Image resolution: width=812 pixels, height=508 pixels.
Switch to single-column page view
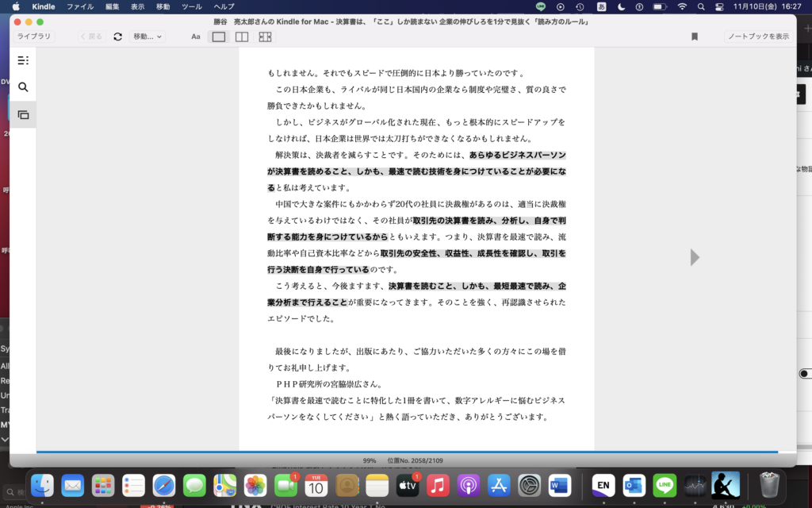coord(219,37)
